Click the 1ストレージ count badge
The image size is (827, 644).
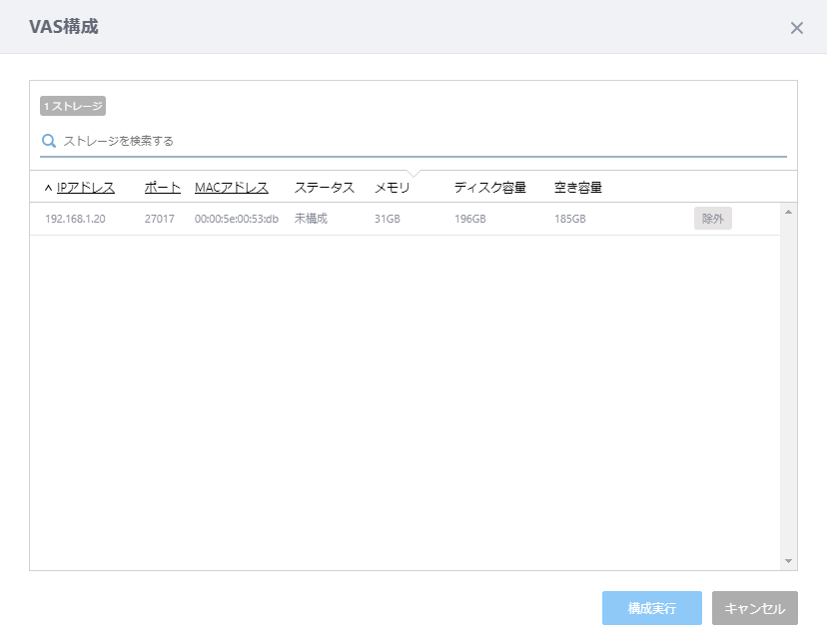[x=73, y=106]
